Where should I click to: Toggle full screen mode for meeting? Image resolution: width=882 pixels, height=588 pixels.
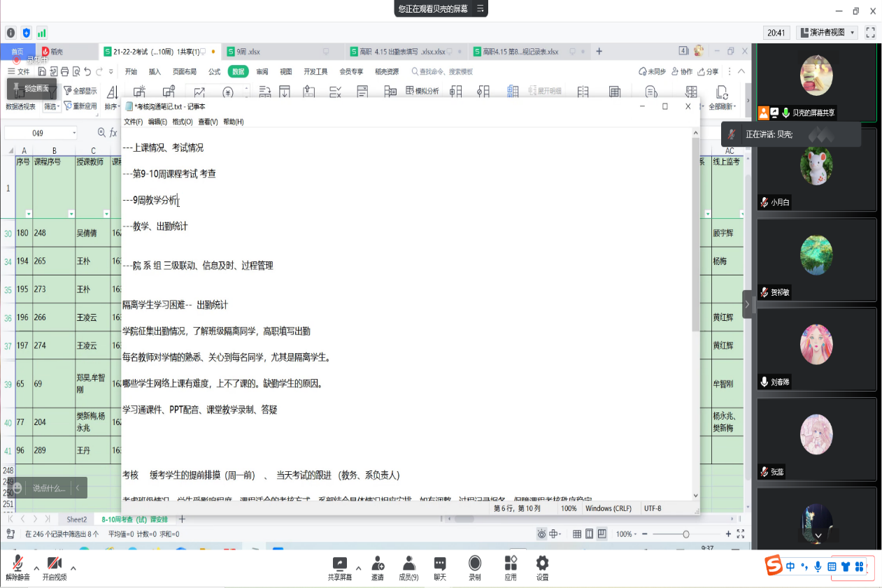[870, 32]
